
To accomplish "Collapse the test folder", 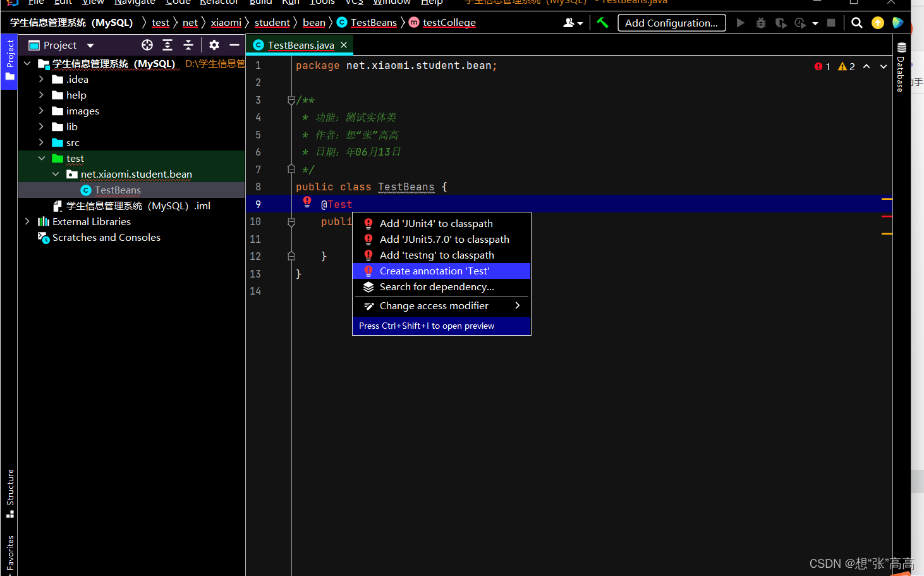I will (41, 158).
